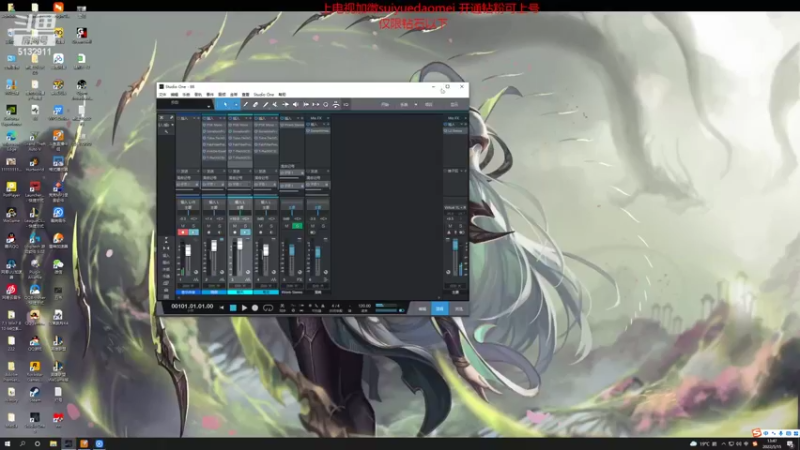
Task: Click the rightmost button in upper toolbar
Action: pyautogui.click(x=454, y=105)
